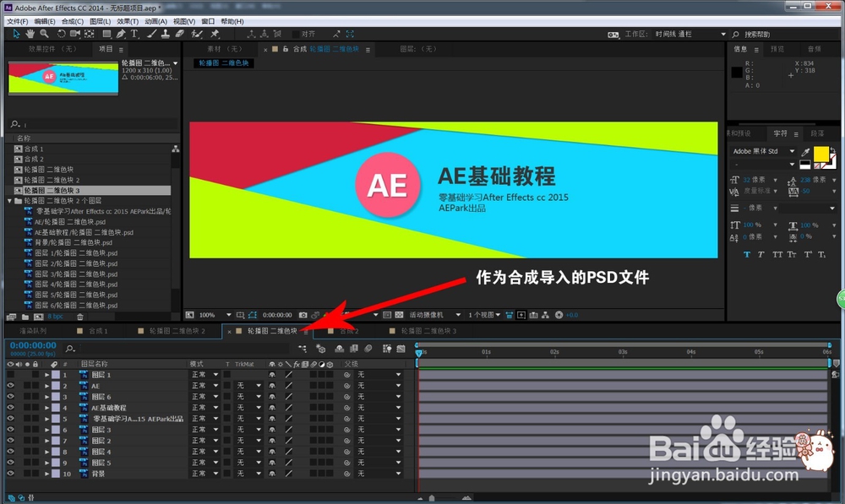Open composition mini-flowchart in timeline
The height and width of the screenshot is (504, 845).
point(303,349)
